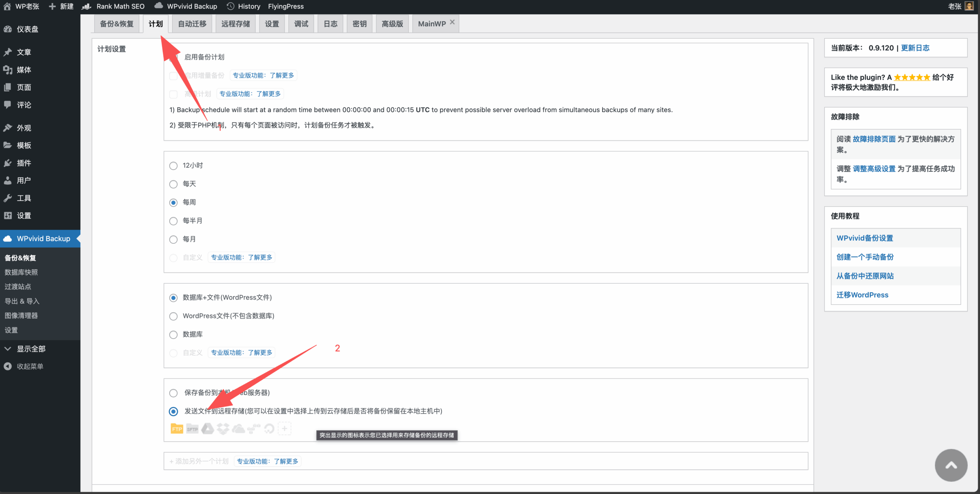The height and width of the screenshot is (494, 980).
Task: Click the plus icon to add remote storage
Action: [x=284, y=429]
